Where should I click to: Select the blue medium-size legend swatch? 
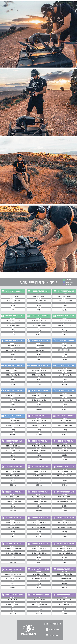click(x=64, y=282)
